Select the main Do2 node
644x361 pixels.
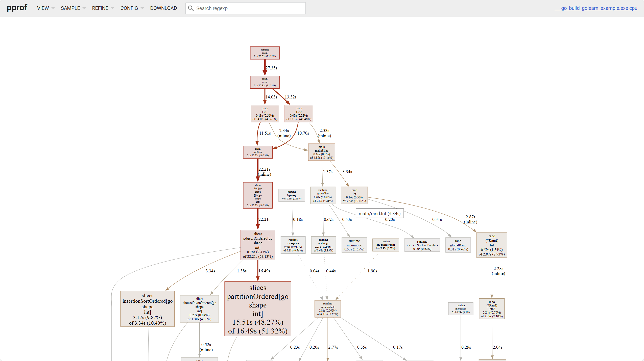(x=298, y=113)
